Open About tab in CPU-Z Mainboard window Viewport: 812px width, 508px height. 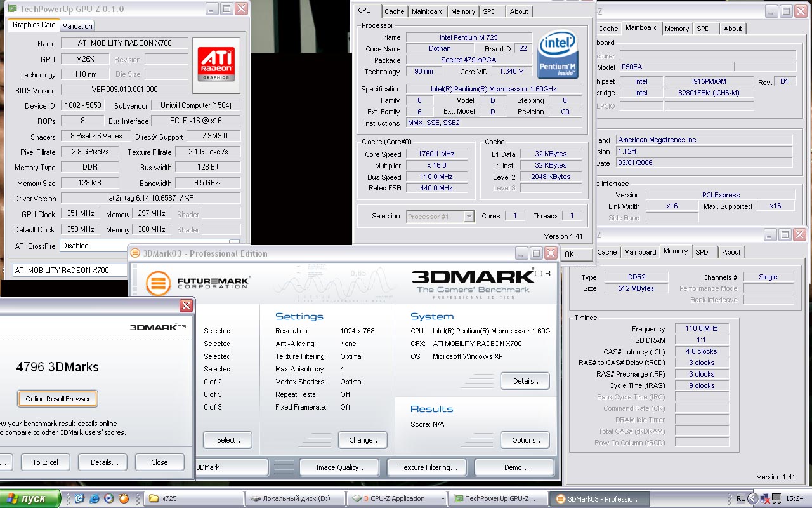coord(733,29)
